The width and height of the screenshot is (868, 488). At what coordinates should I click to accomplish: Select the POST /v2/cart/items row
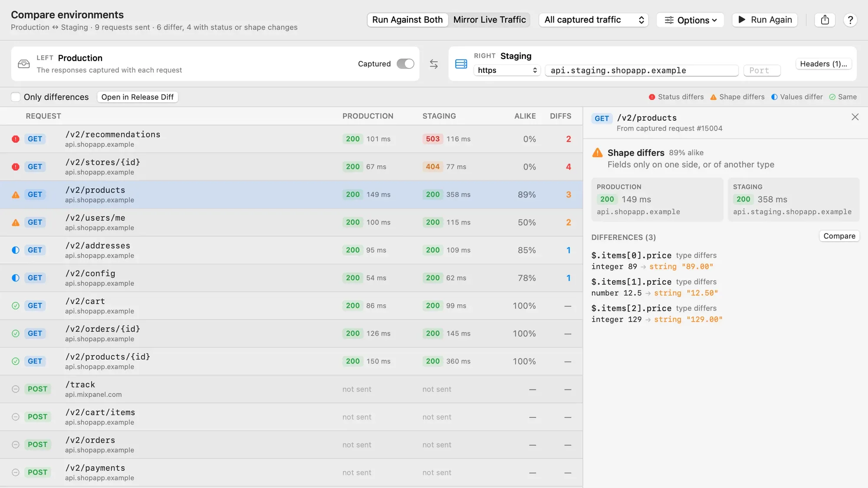coord(291,417)
